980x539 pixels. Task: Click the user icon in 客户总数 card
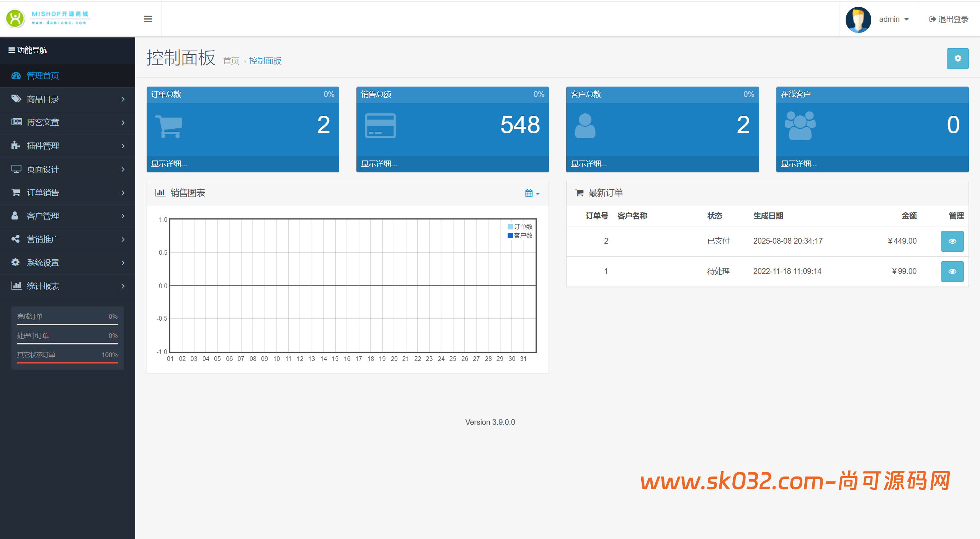tap(585, 126)
